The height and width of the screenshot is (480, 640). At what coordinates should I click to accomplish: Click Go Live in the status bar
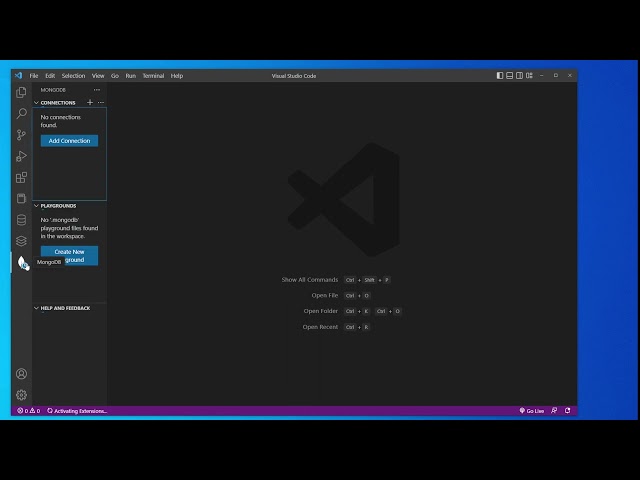click(531, 411)
